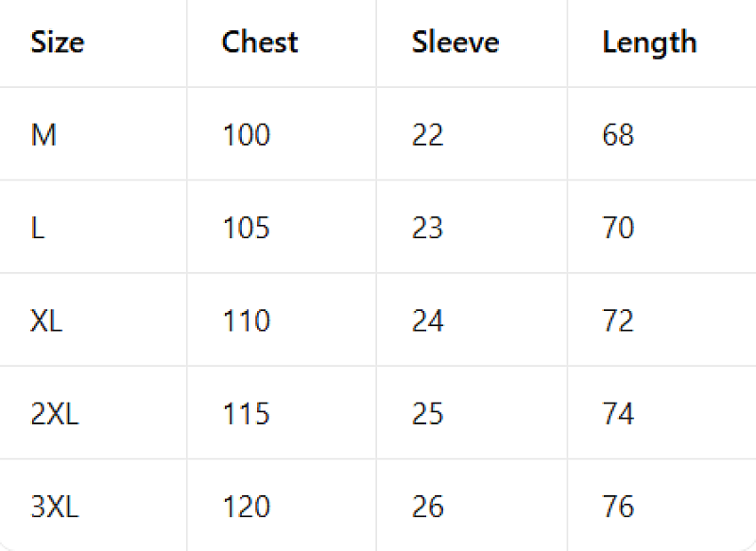
Task: Click the Sleeve column header
Action: 455,42
